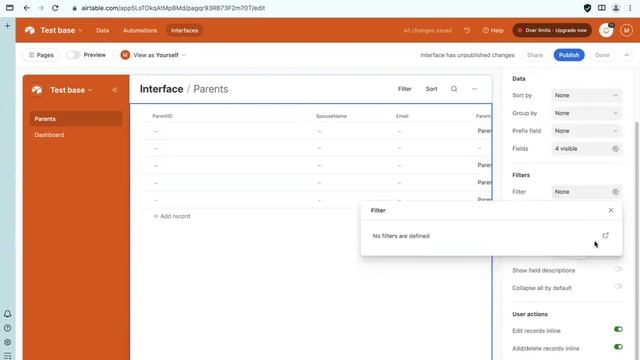Screen dimensions: 640x360
Task: Go back with the browser back arrow
Action: tap(27, 8)
